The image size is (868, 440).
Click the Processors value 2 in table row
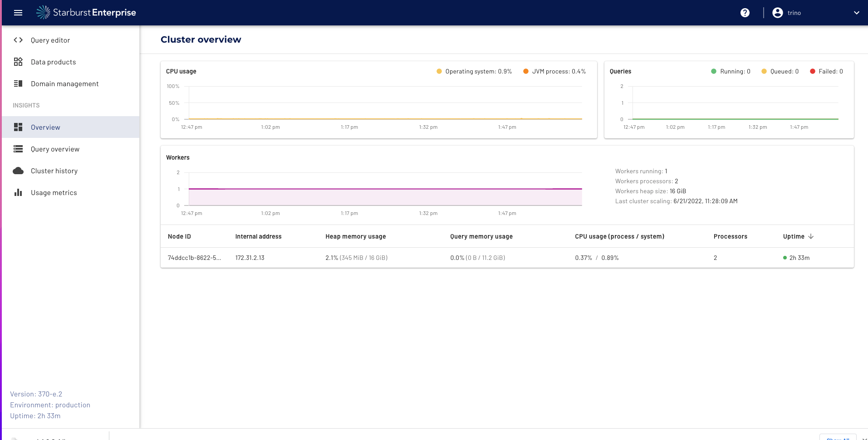pyautogui.click(x=715, y=258)
